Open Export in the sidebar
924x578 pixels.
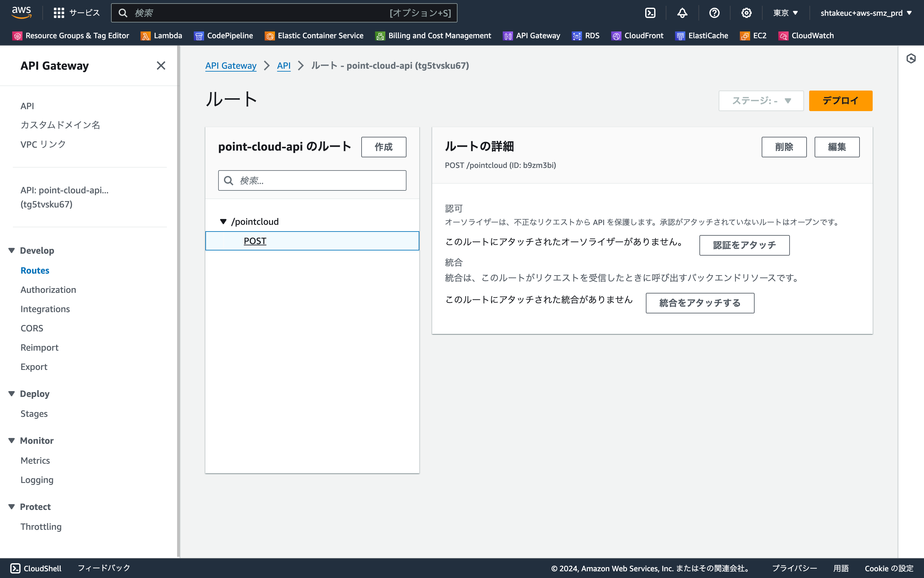(x=34, y=367)
